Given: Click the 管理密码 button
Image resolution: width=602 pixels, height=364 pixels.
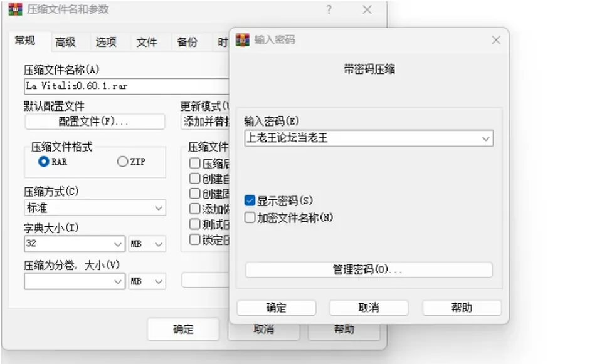Looking at the screenshot, I should tap(369, 269).
